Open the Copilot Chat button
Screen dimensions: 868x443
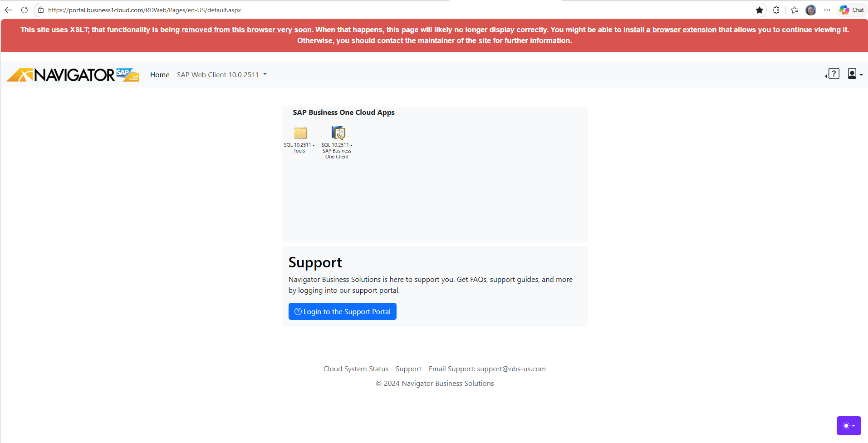(852, 10)
